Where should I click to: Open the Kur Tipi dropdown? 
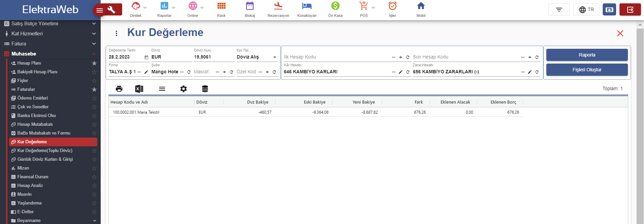point(257,57)
